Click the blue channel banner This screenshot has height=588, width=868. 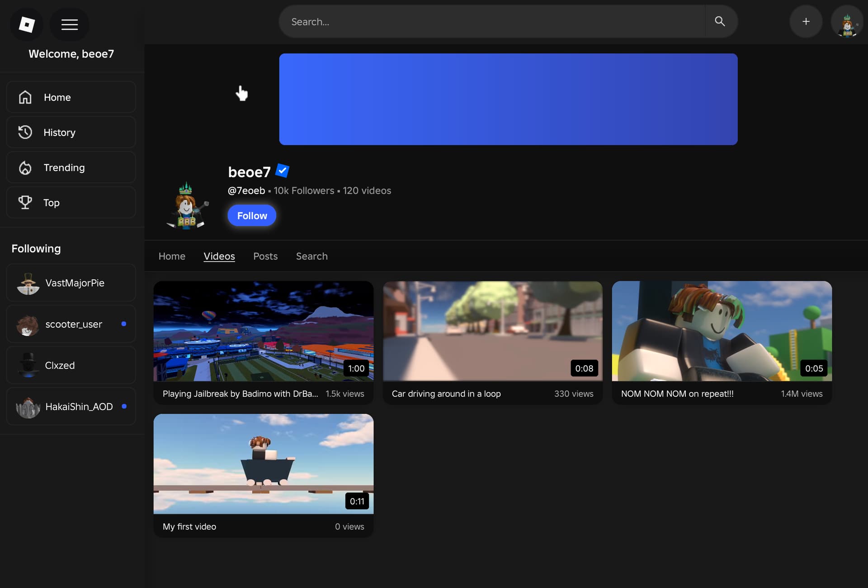click(x=508, y=99)
